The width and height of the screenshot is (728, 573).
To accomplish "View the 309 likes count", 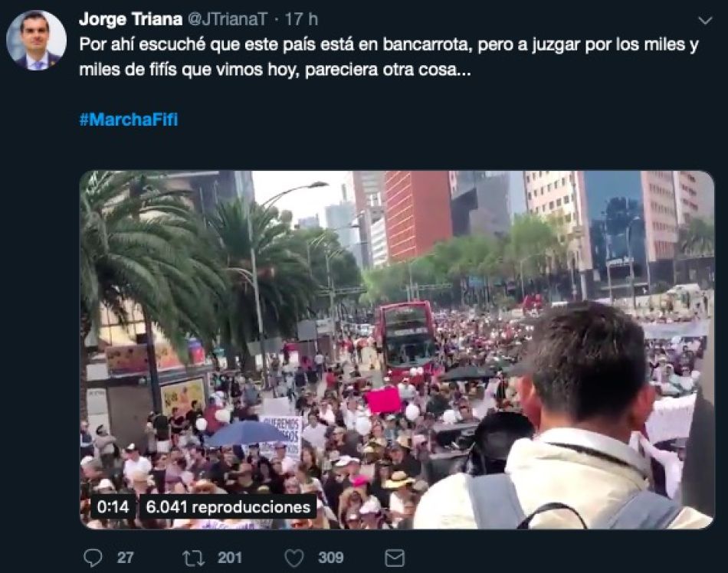I will 331,557.
